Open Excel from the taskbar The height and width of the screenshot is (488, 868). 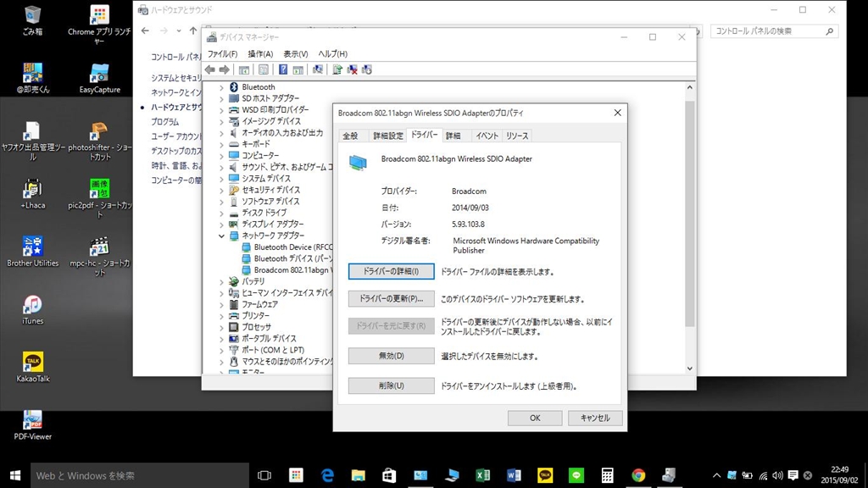(483, 475)
